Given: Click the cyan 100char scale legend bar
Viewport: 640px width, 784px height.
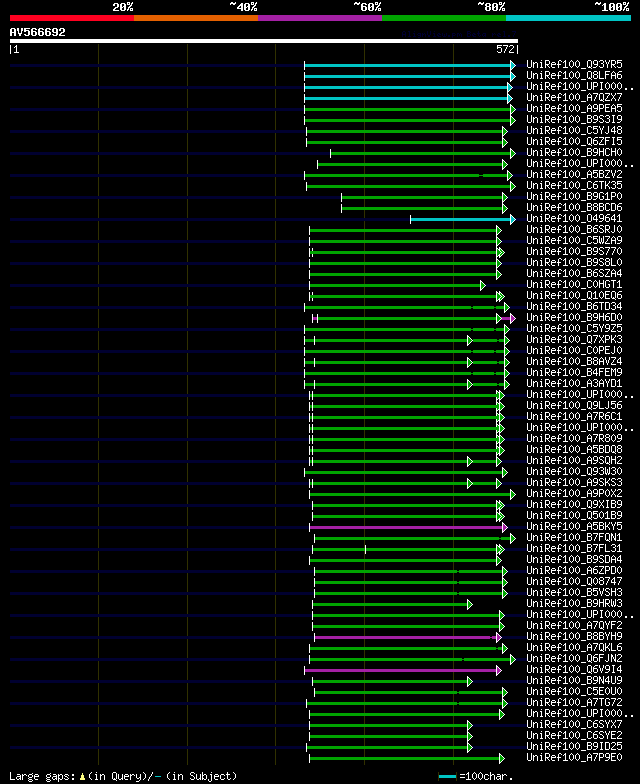Looking at the screenshot, I should (x=448, y=776).
